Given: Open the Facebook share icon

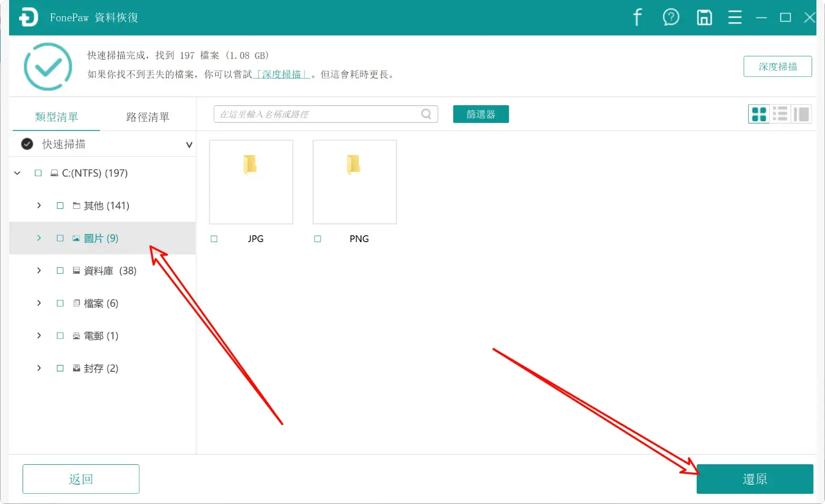Looking at the screenshot, I should pyautogui.click(x=638, y=17).
